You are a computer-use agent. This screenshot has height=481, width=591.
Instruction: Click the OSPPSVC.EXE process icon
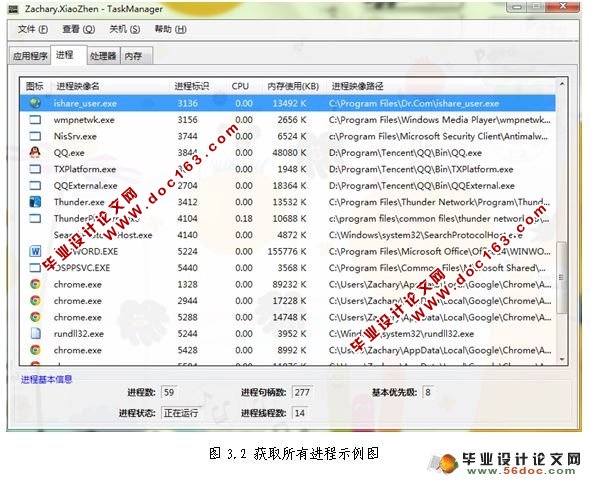[35, 268]
